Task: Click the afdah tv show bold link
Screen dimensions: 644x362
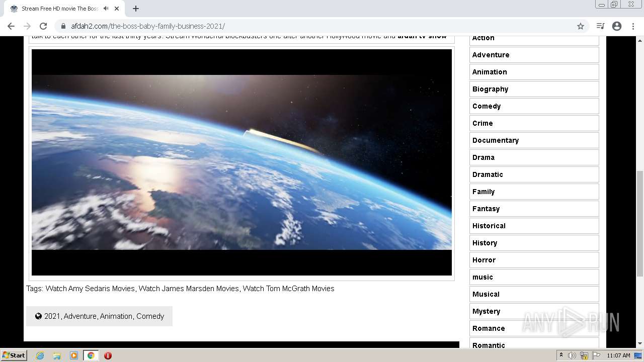Action: tap(422, 37)
